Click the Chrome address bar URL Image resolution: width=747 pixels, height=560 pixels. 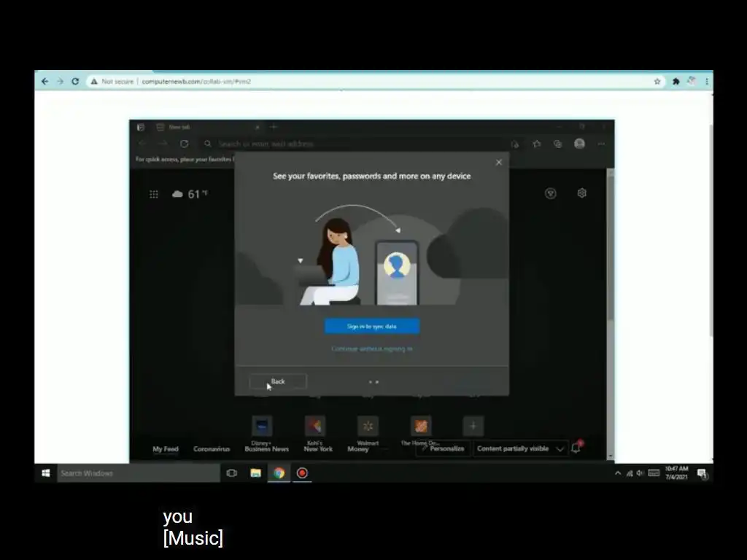pos(196,82)
